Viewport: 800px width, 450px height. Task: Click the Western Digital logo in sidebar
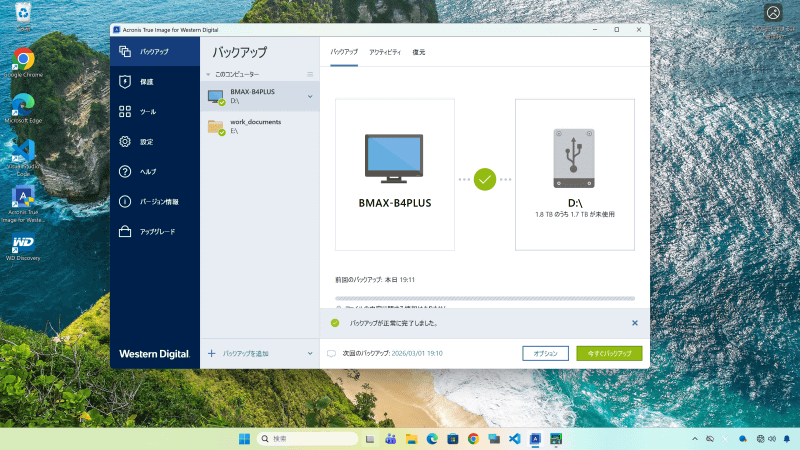(155, 354)
